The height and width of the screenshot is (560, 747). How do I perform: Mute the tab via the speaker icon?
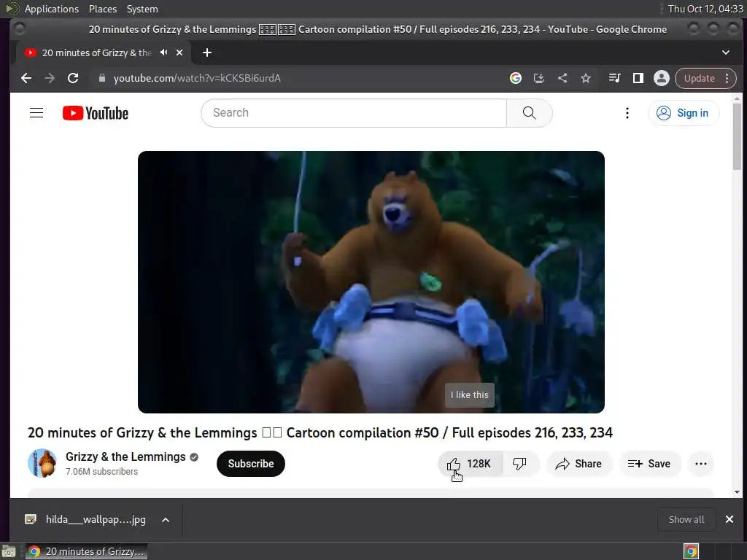(x=164, y=52)
